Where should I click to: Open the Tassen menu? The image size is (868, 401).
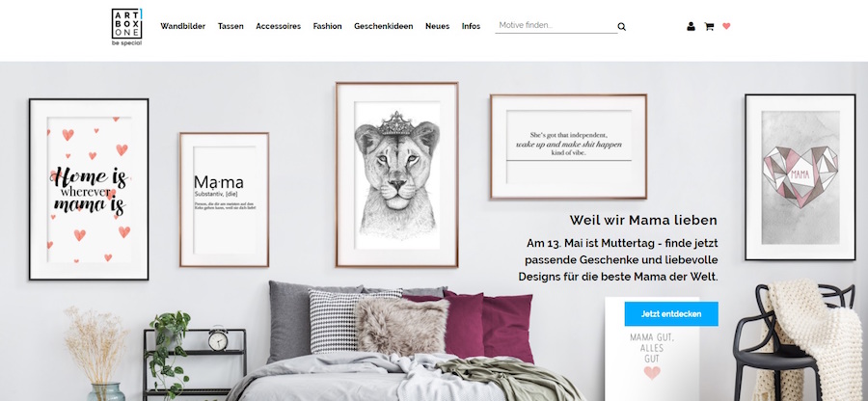tap(231, 26)
